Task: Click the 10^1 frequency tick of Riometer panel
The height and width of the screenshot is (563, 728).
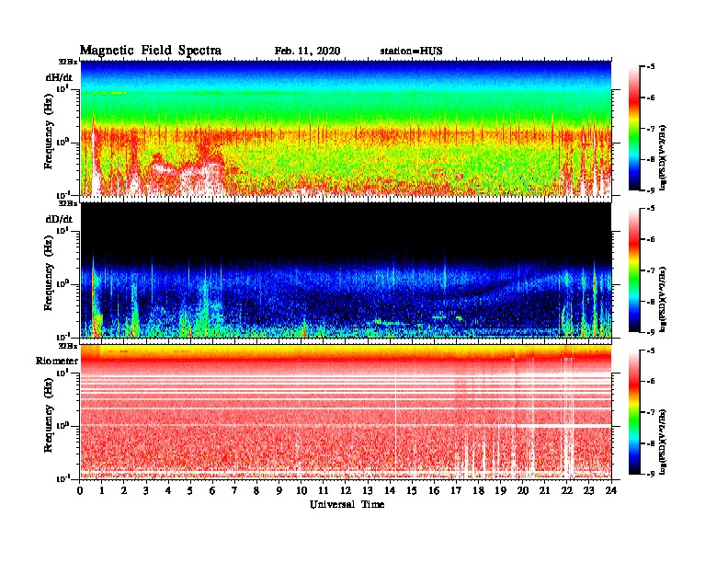Action: click(x=63, y=372)
